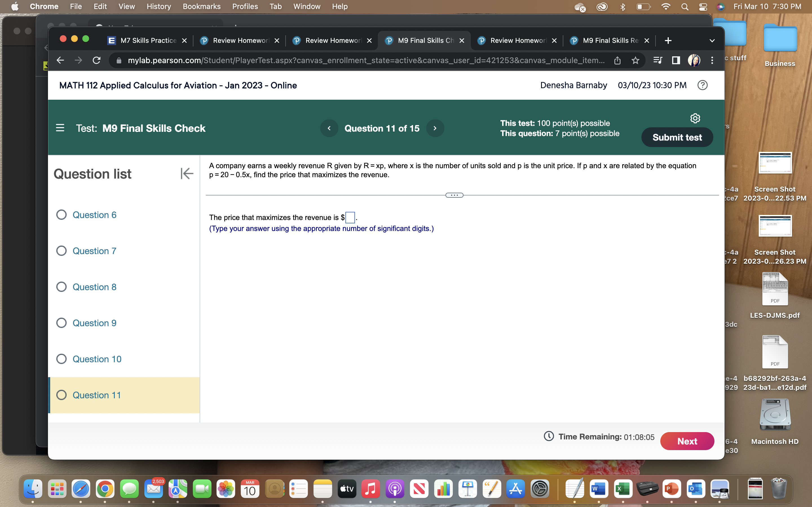Image resolution: width=812 pixels, height=507 pixels.
Task: Collapse the Question list panel
Action: (x=187, y=173)
